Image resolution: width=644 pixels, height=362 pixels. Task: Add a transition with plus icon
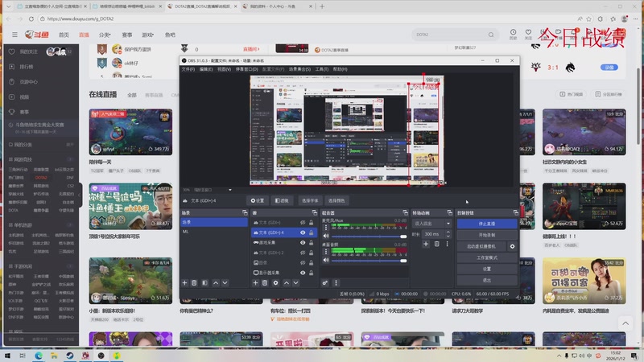(426, 244)
